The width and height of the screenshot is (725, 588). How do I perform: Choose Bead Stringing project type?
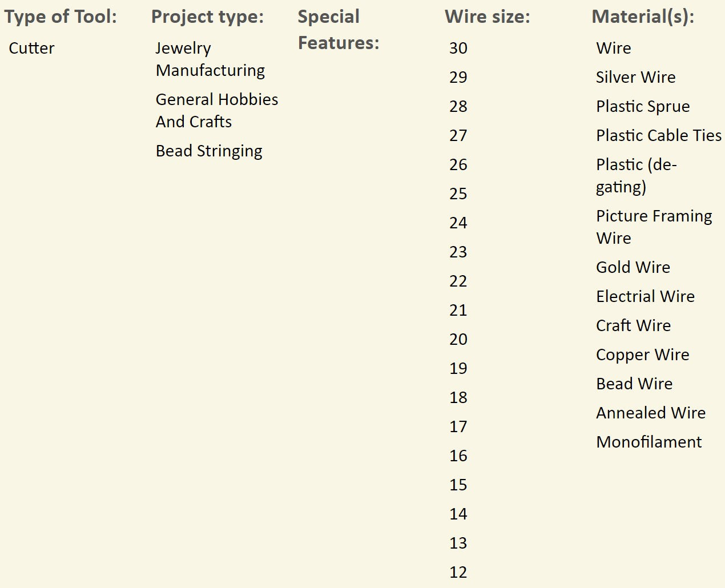point(209,151)
